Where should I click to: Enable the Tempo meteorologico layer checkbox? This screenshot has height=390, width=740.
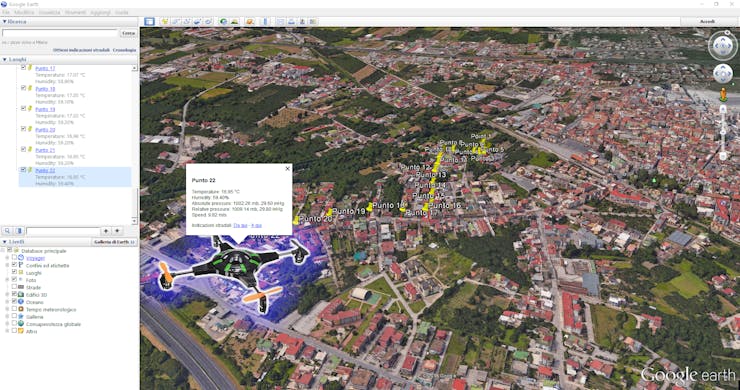14,309
